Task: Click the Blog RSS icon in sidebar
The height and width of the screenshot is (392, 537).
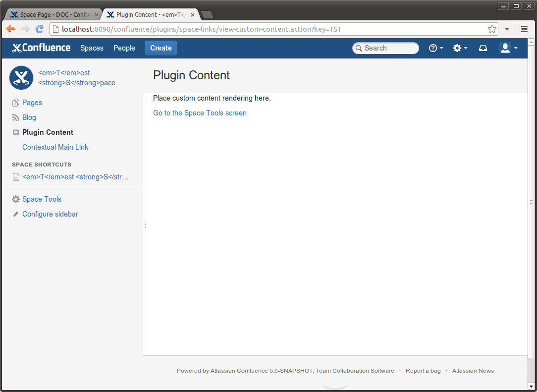Action: (16, 117)
